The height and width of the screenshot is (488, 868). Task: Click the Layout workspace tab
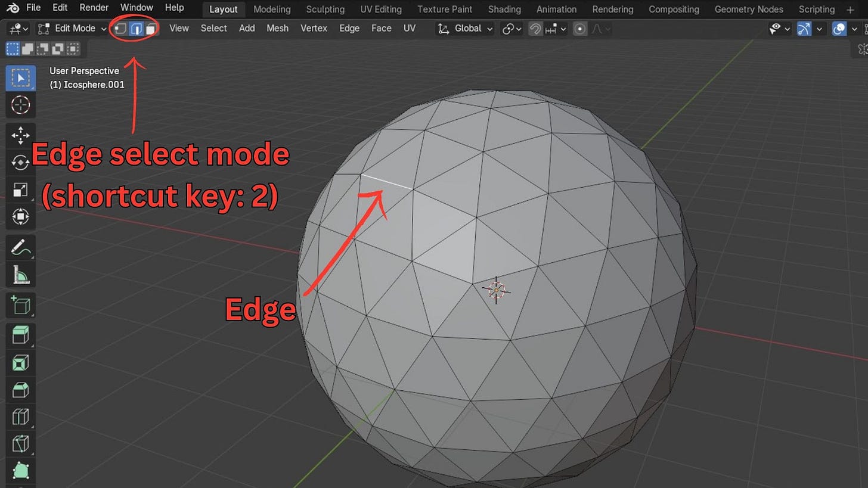(224, 10)
